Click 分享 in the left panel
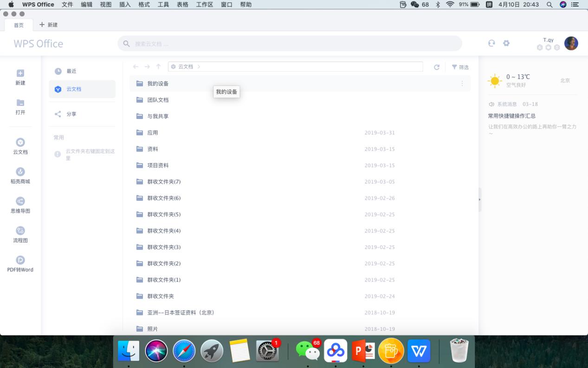Screen dimensions: 588x368 point(72,114)
